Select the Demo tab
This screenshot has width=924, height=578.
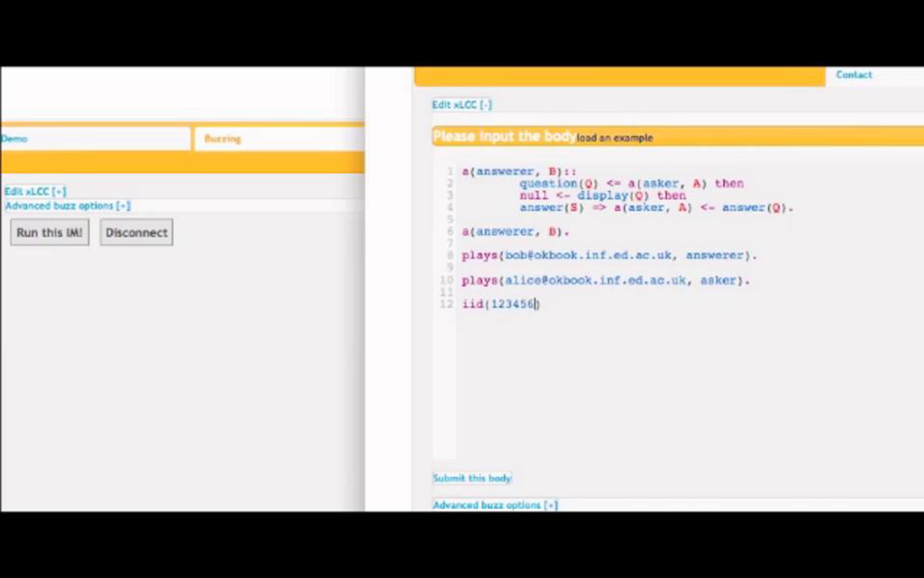click(15, 139)
